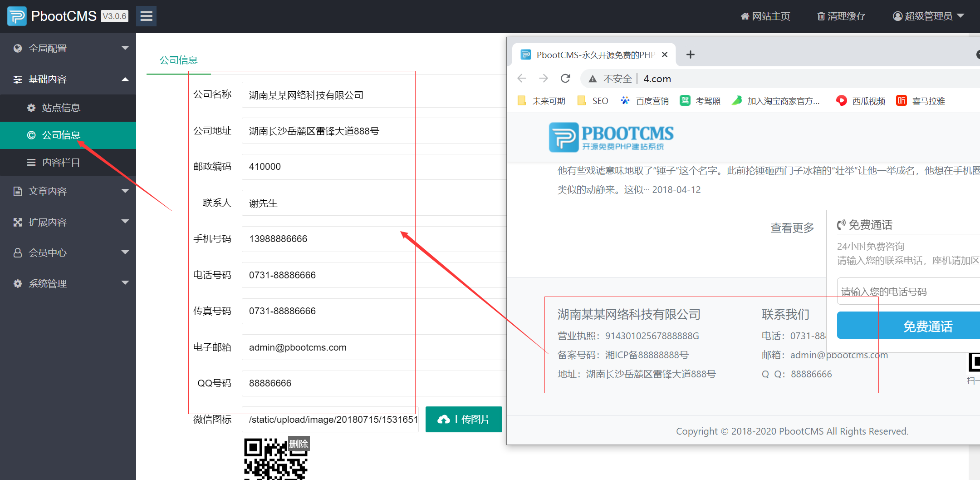Viewport: 980px width, 480px height.
Task: Click the 电子邮箱 input field
Action: click(x=374, y=347)
